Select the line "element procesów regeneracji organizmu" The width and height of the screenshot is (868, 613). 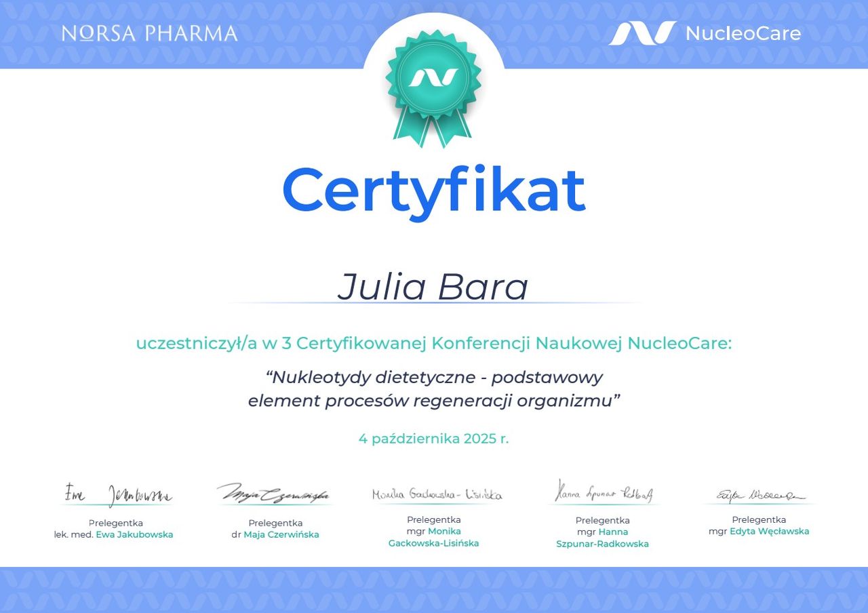pyautogui.click(x=434, y=400)
